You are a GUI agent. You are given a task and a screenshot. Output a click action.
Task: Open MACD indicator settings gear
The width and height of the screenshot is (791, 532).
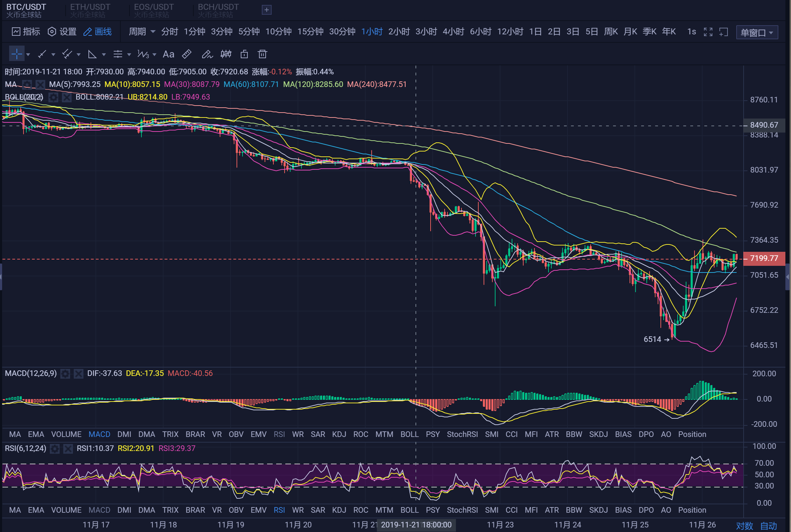65,373
